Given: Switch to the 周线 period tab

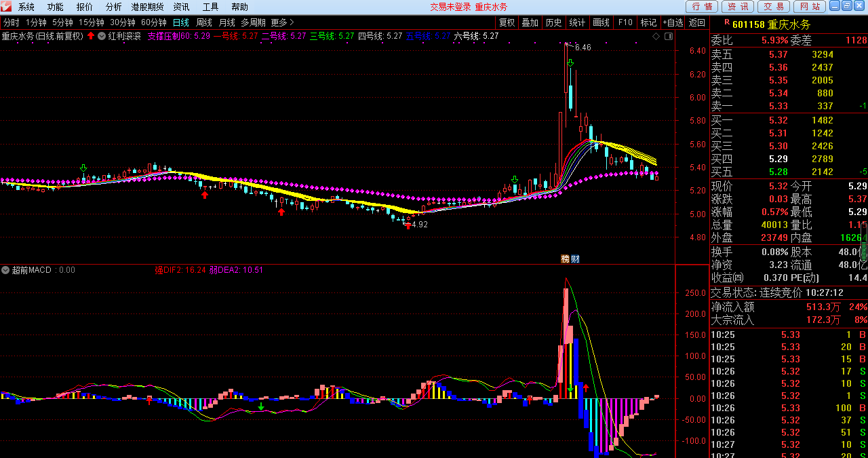Looking at the screenshot, I should [x=204, y=22].
